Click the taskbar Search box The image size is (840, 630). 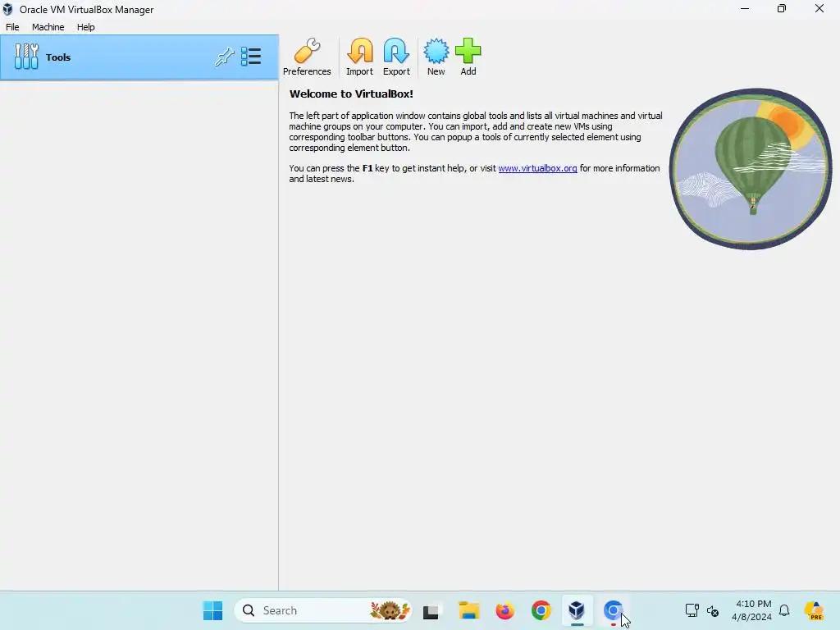point(323,610)
